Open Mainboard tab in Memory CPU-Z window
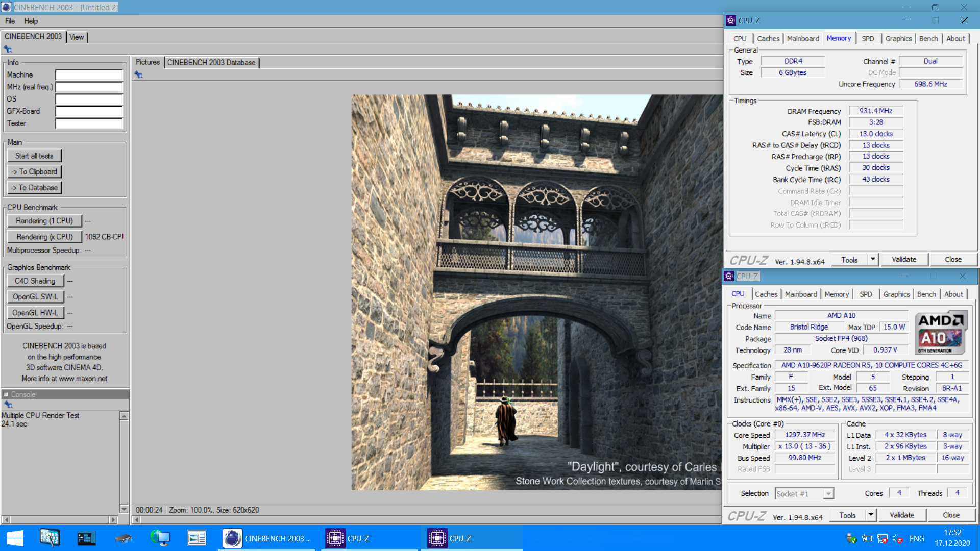The image size is (980, 551). 803,39
